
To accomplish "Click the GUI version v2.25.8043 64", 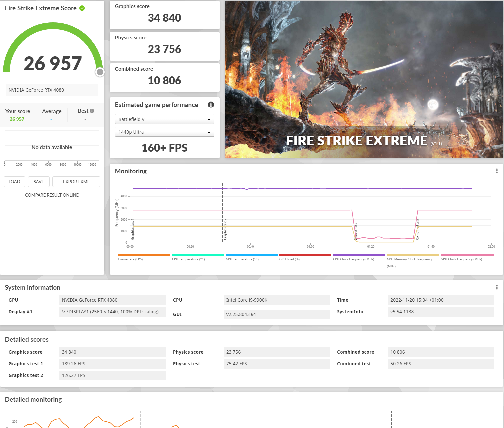I will tap(276, 314).
